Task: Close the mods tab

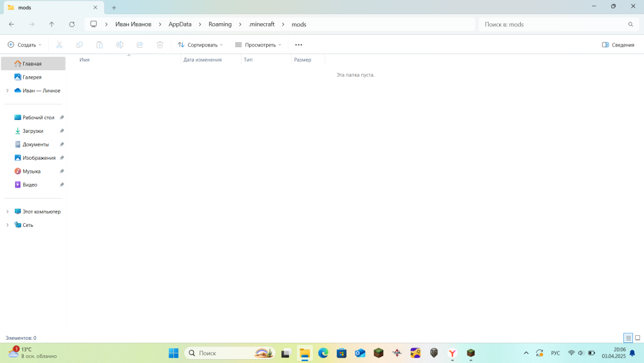Action: 95,7
